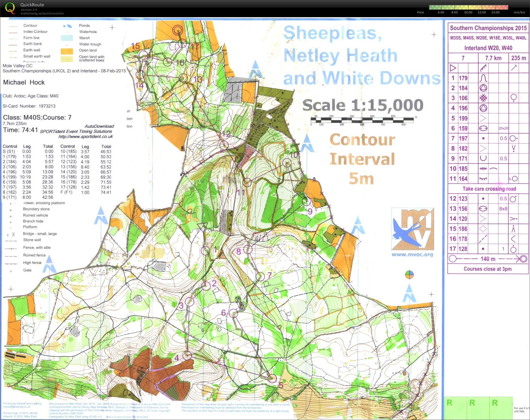Screen dimensions: 530x420
Task: Click the black and white scale bar
Action: click(x=362, y=120)
